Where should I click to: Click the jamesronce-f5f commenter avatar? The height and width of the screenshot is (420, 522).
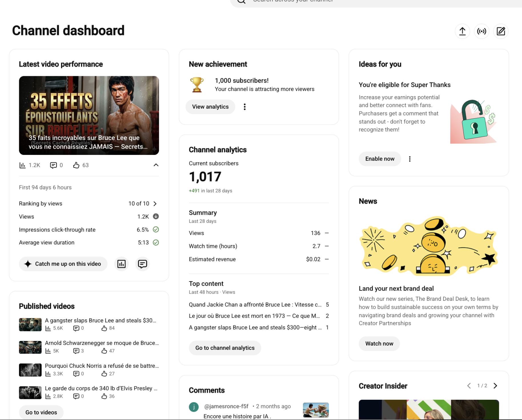194,407
